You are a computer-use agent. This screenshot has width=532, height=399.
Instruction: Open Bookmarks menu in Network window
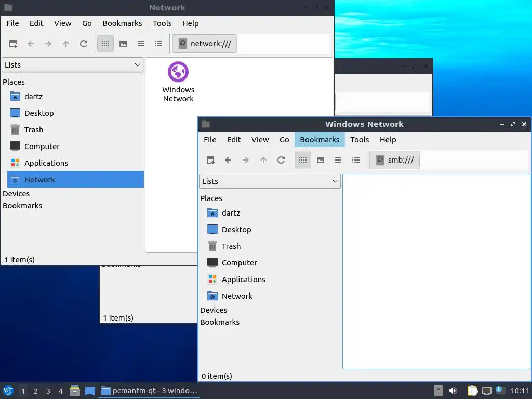[122, 23]
